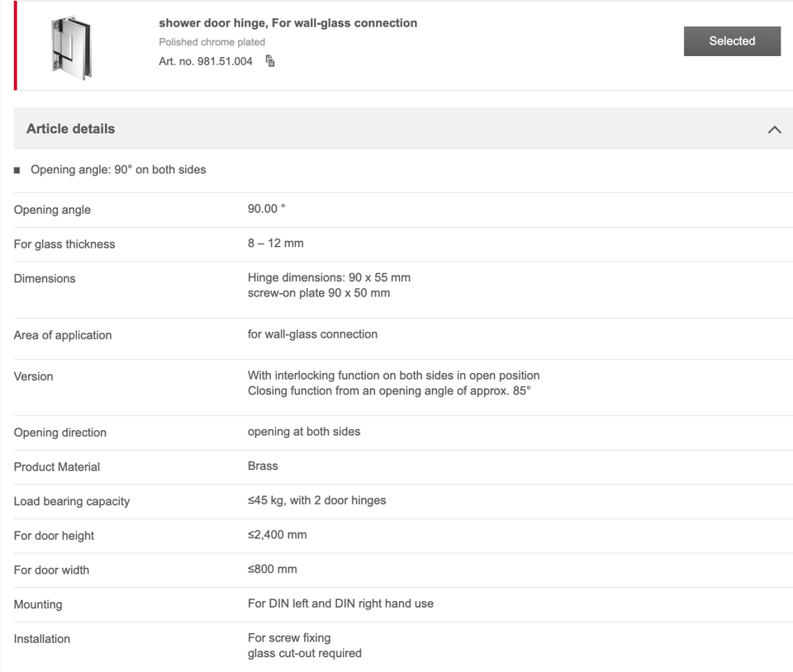The image size is (793, 672).
Task: Open the shower door hinge thumbnail image
Action: (71, 46)
